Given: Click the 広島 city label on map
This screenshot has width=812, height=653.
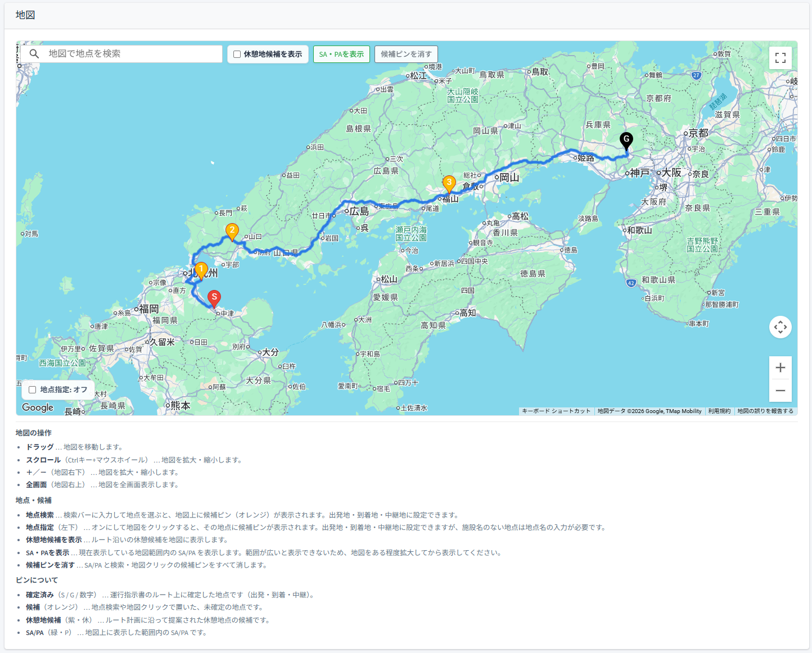Looking at the screenshot, I should [359, 211].
